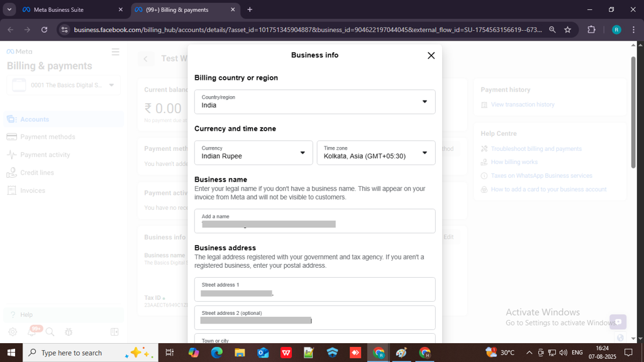Image resolution: width=644 pixels, height=362 pixels.
Task: View site information icon in address bar
Action: click(x=65, y=30)
